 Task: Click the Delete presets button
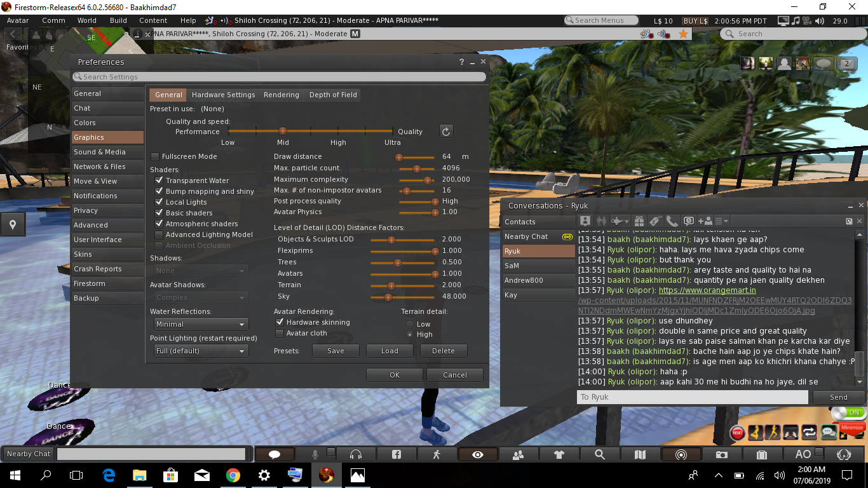444,351
